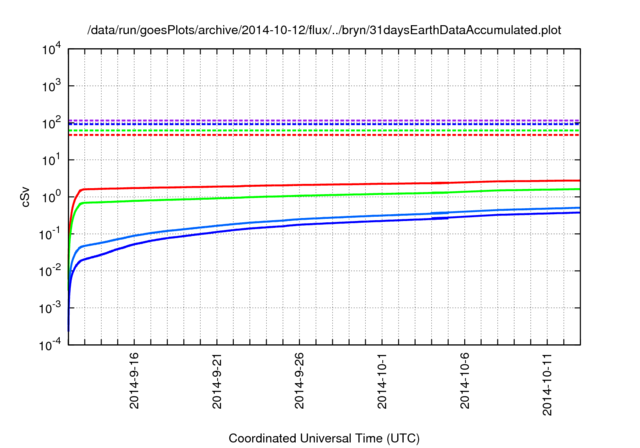Click the y-axis label cSv
Viewport: 640px width, 448px height.
[26, 197]
